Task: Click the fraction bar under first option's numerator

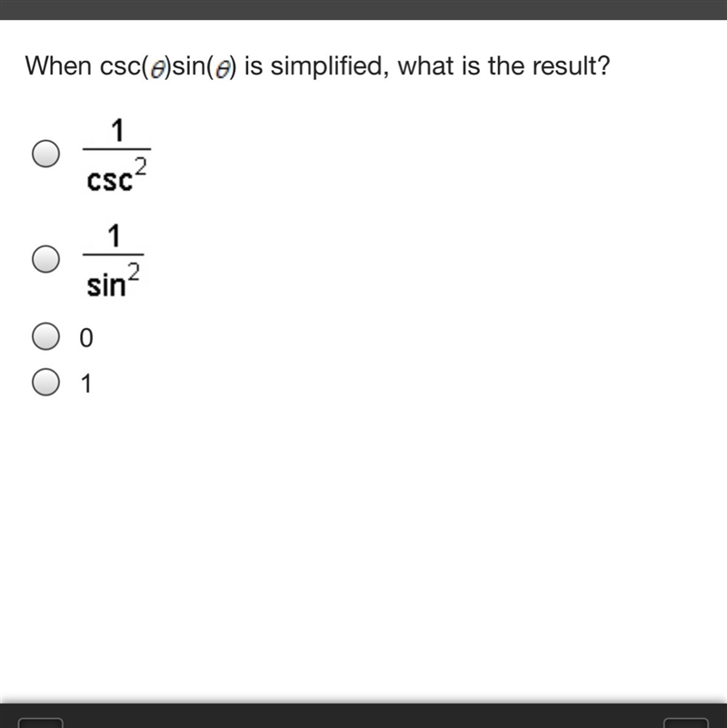Action: pos(116,149)
